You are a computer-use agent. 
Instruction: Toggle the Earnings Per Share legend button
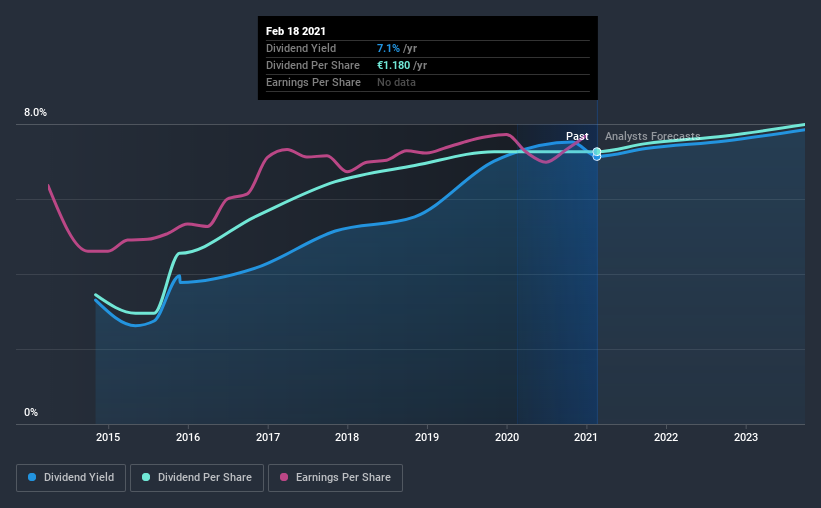335,478
